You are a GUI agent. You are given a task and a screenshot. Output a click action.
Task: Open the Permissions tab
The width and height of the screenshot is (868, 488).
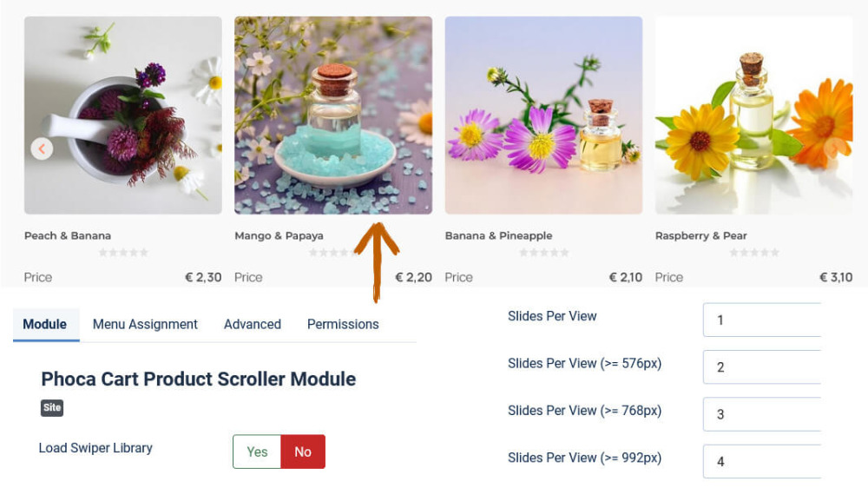(343, 324)
